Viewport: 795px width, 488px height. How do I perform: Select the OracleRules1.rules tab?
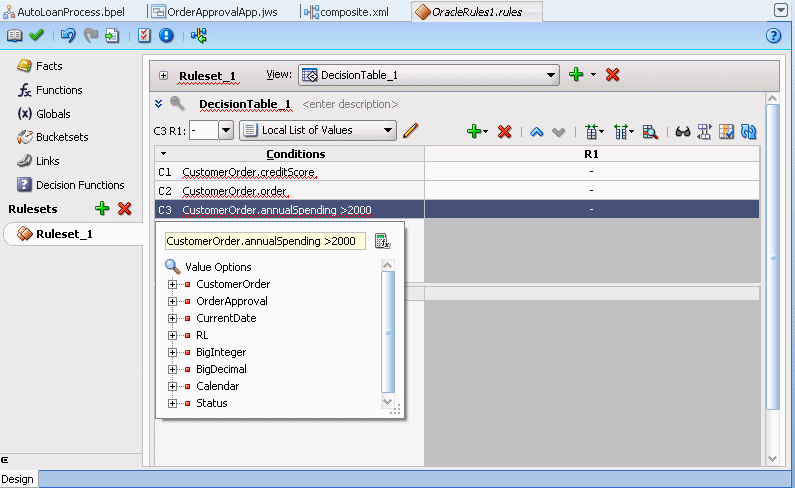477,12
